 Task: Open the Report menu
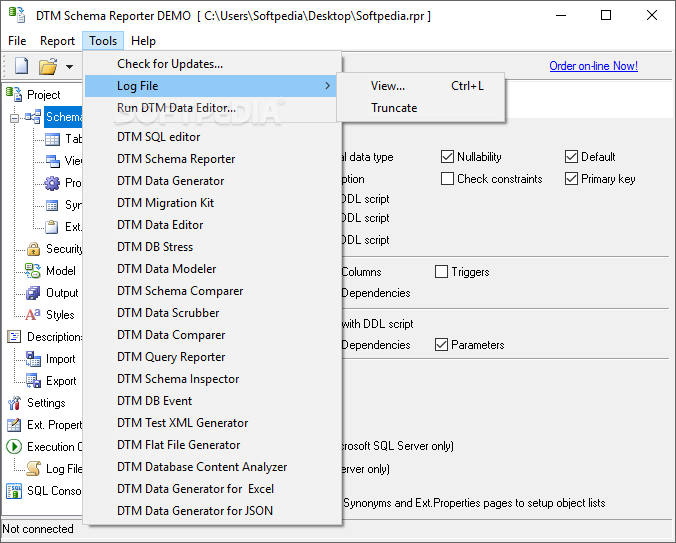point(57,41)
